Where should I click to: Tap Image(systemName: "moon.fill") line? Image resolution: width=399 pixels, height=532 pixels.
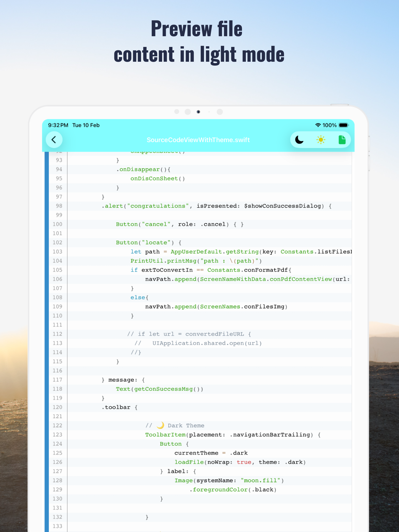click(x=229, y=480)
